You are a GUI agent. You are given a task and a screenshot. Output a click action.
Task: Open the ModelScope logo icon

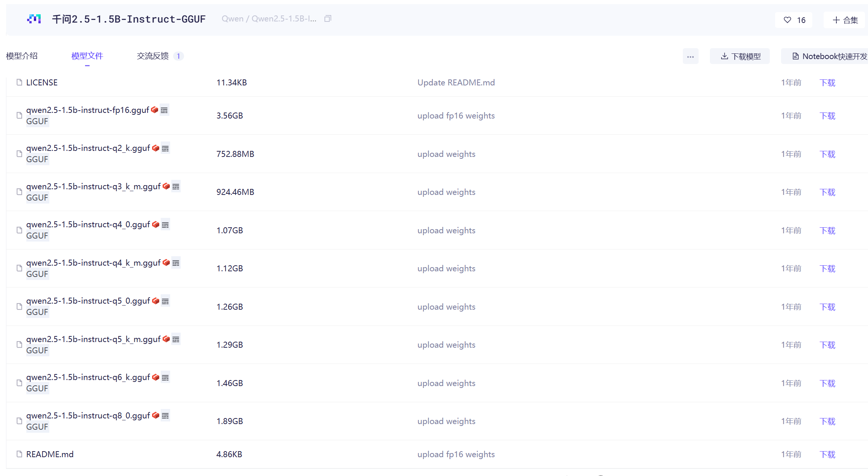point(34,19)
